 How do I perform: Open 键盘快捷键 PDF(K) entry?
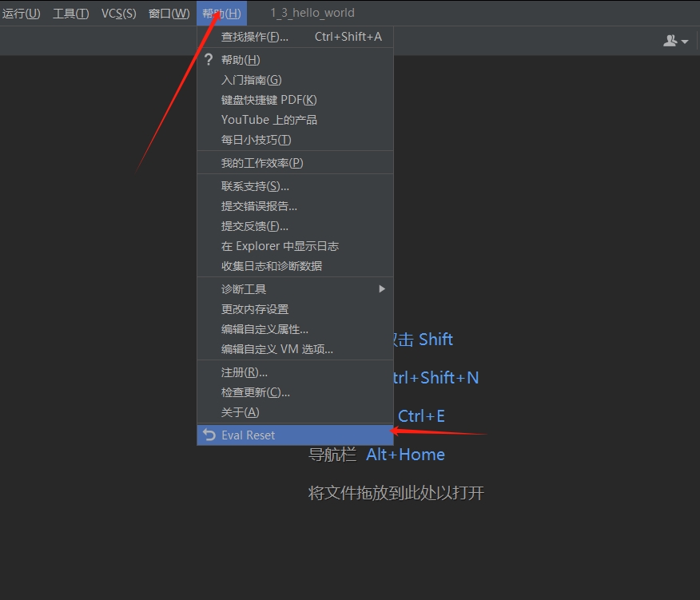[x=268, y=100]
